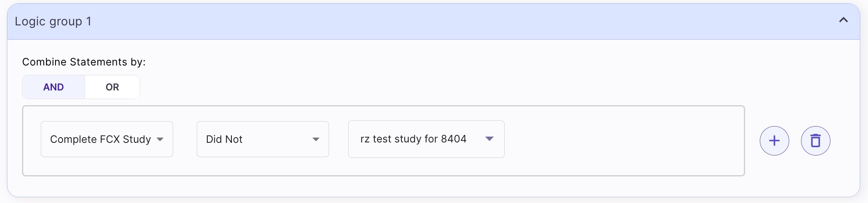Open the Complete FCX Study dropdown
Image resolution: width=868 pixels, height=203 pixels.
point(107,139)
